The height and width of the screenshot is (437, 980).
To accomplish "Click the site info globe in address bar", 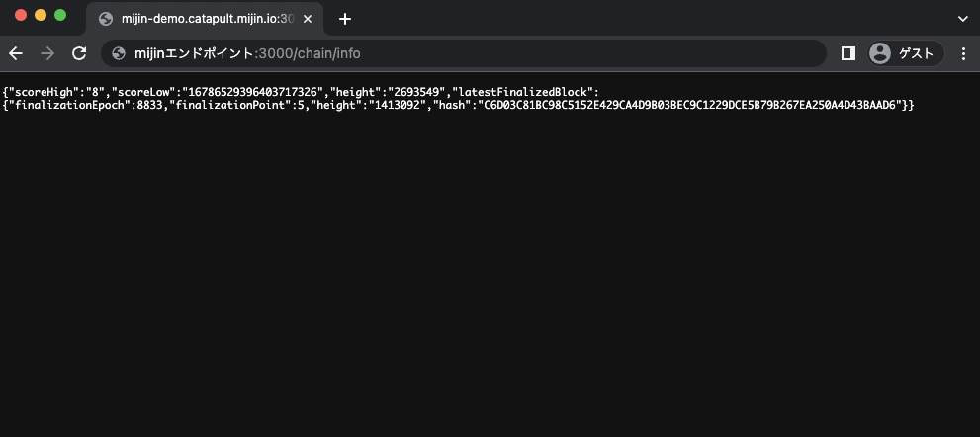I will [119, 53].
